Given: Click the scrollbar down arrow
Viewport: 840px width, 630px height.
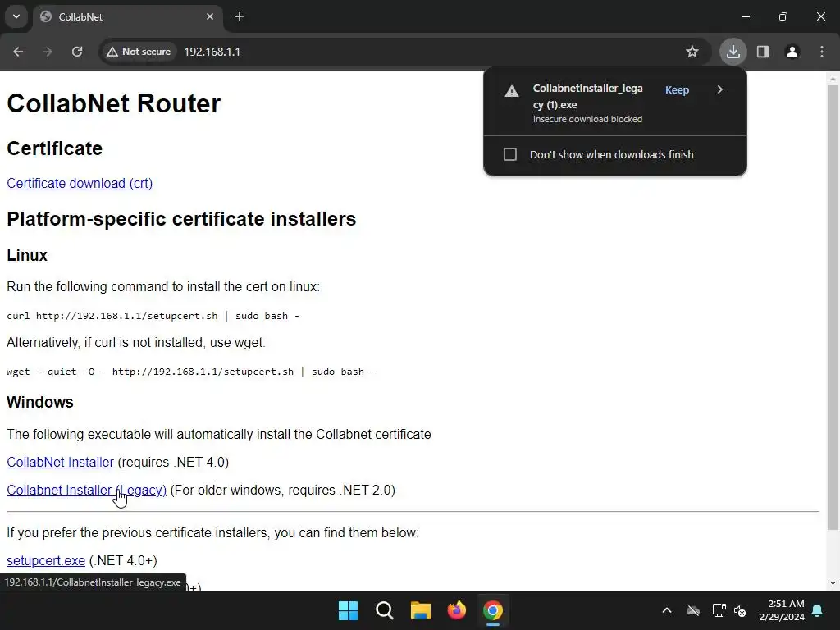Looking at the screenshot, I should click(833, 583).
